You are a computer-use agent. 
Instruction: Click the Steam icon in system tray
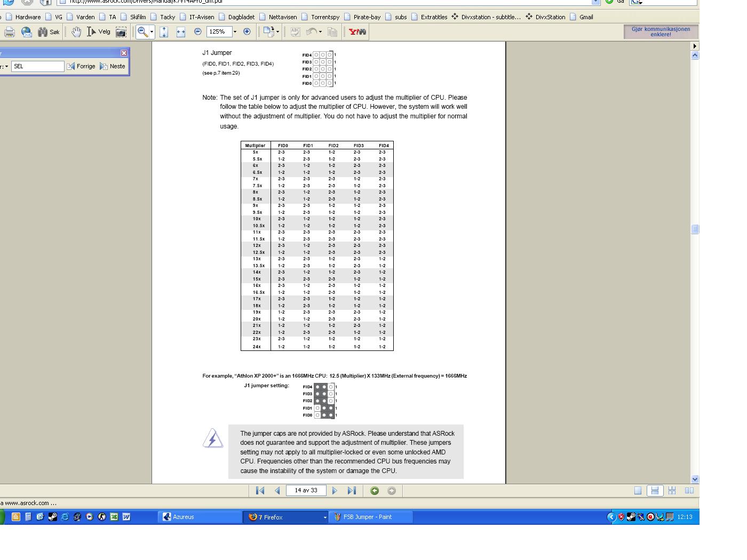coord(631,517)
